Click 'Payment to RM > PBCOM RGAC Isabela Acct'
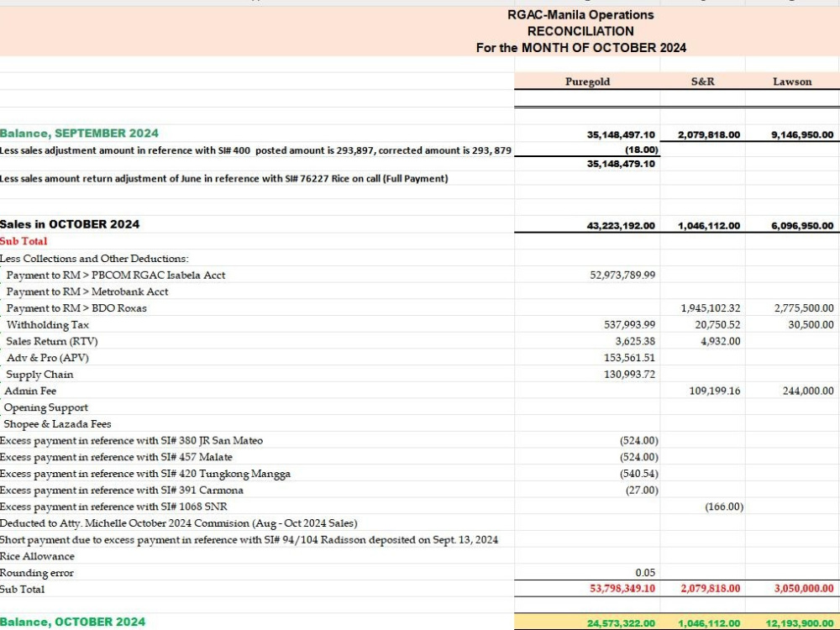 pos(116,275)
